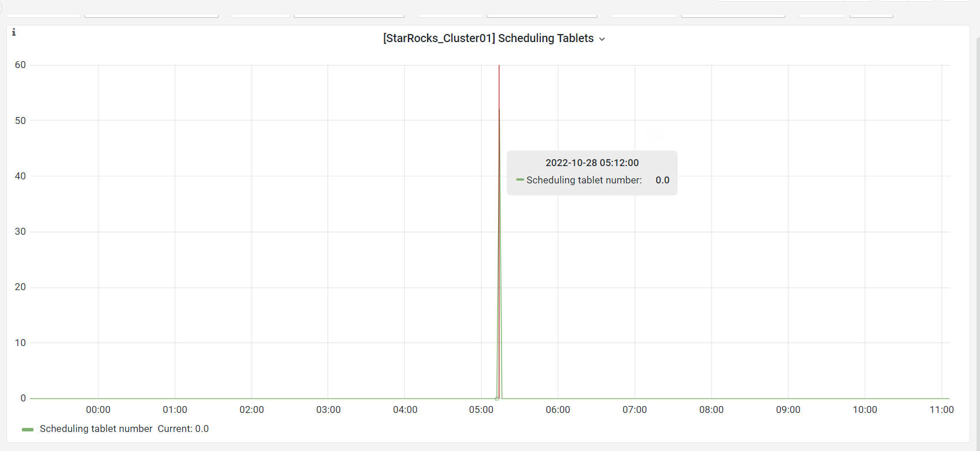Click the tooltip timestamp 2022-10-28 05:12:00
980x451 pixels.
tap(592, 163)
